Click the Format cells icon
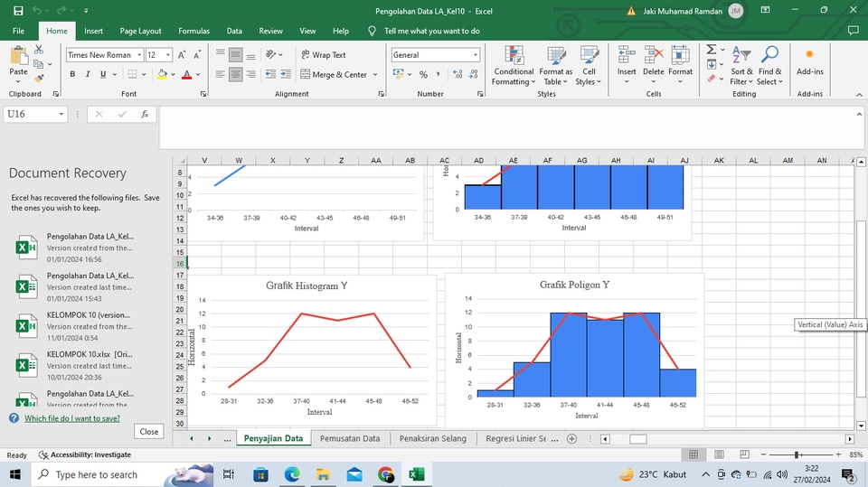The height and width of the screenshot is (487, 868). [x=680, y=56]
